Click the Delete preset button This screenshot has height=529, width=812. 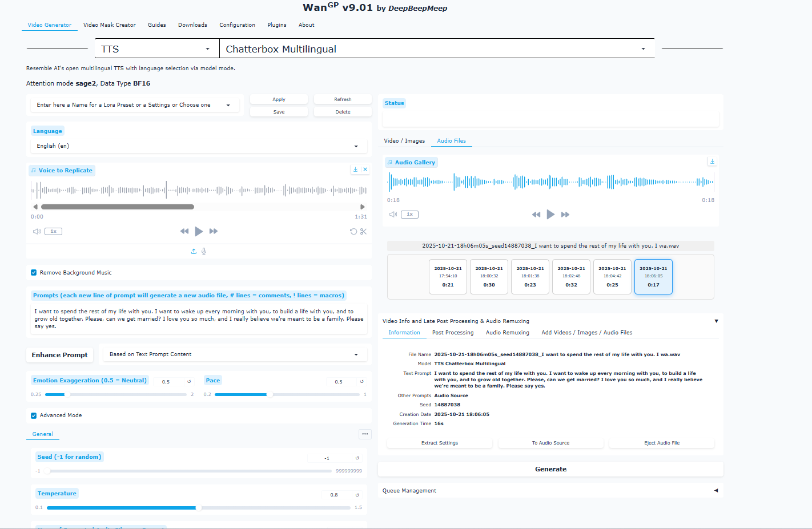pos(343,112)
